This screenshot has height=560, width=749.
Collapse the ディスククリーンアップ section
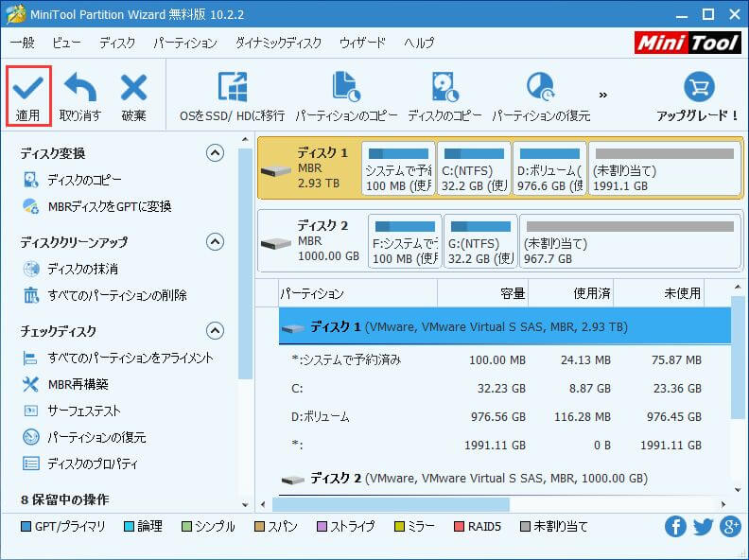pos(215,242)
